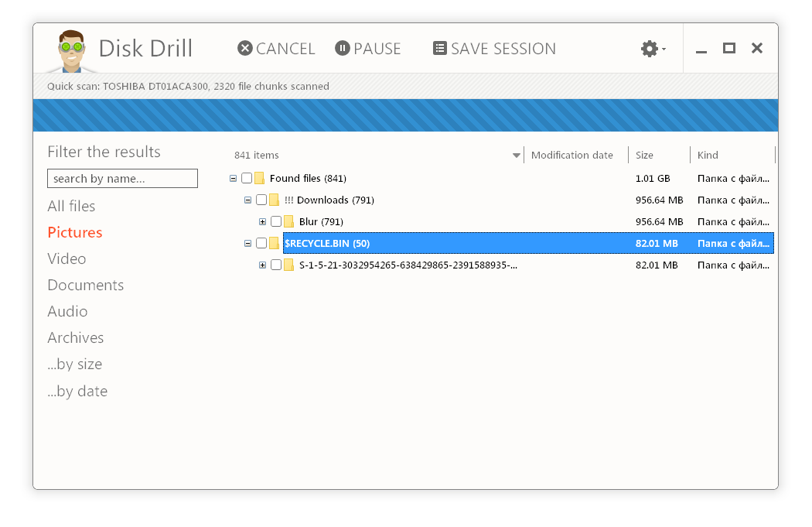The height and width of the screenshot is (527, 812).
Task: Filter results by Video
Action: [67, 259]
